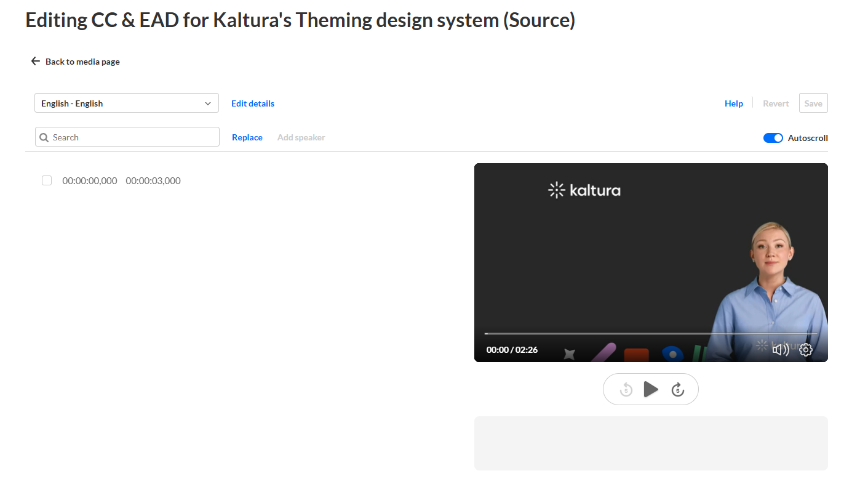Click the Autoscroll label
Image resolution: width=868 pixels, height=492 pixels.
pos(808,138)
